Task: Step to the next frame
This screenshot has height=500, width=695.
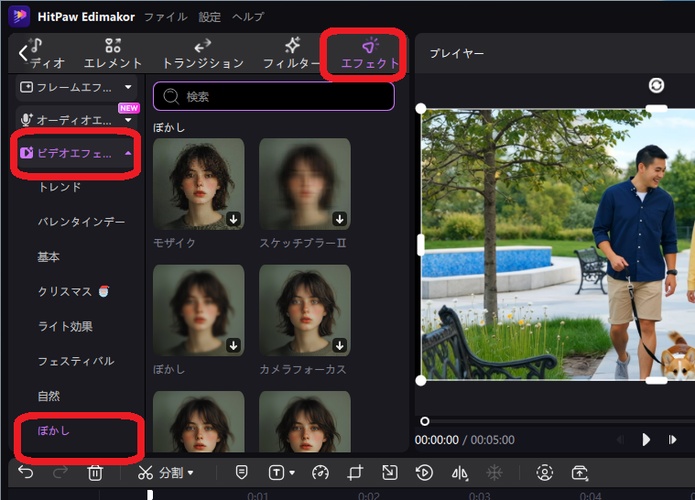Action: 672,439
